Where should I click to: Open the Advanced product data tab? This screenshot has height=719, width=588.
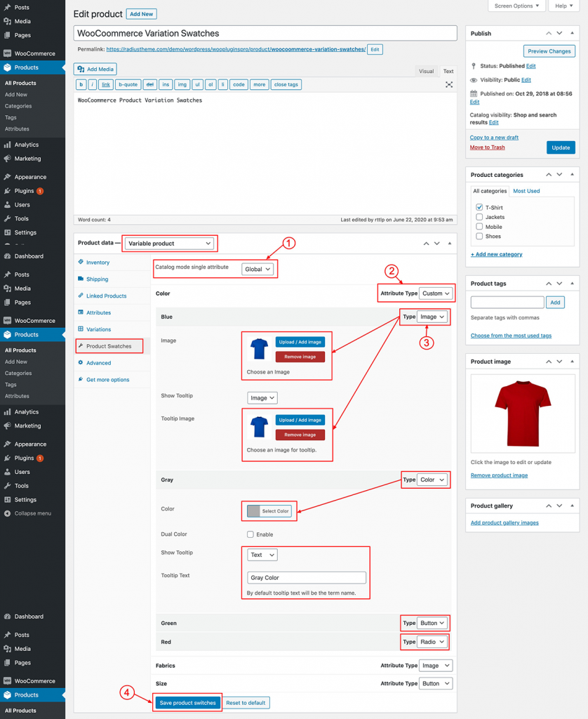98,363
